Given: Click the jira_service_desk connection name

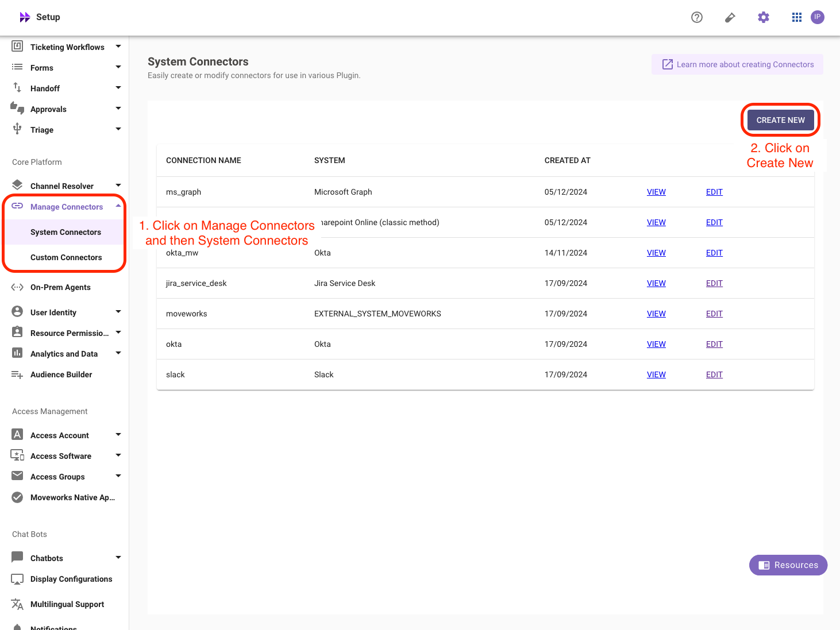Looking at the screenshot, I should click(x=196, y=283).
